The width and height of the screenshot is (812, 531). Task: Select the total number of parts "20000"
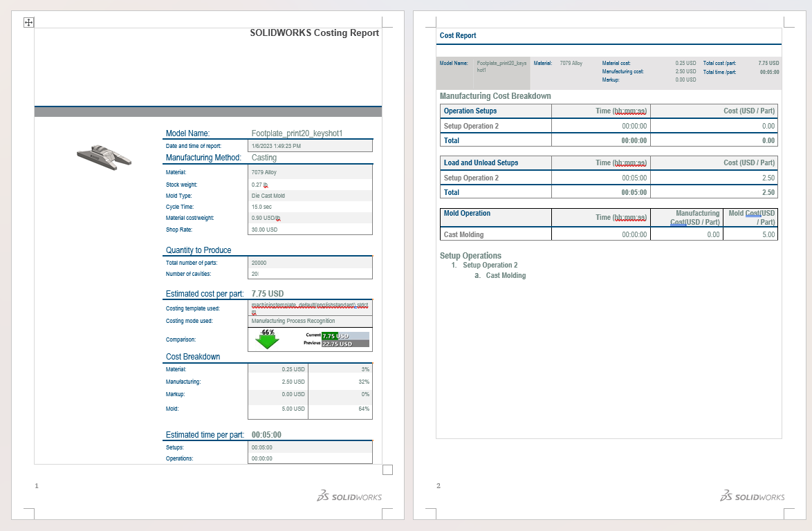(x=259, y=263)
